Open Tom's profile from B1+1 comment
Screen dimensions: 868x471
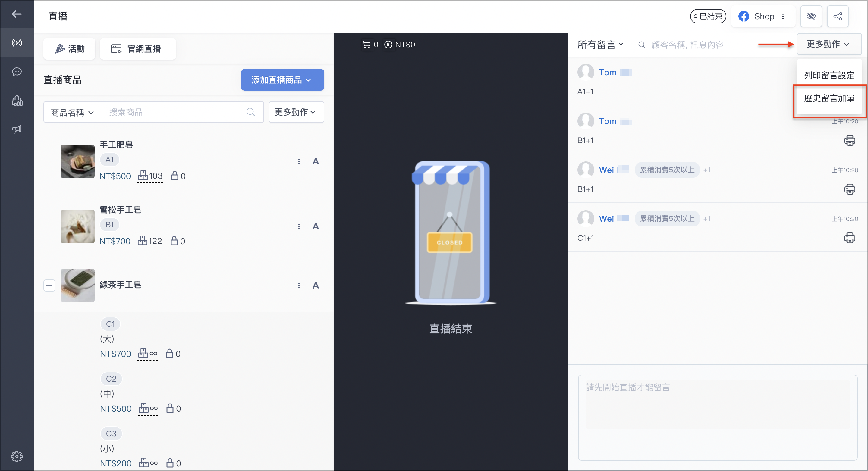tap(608, 121)
